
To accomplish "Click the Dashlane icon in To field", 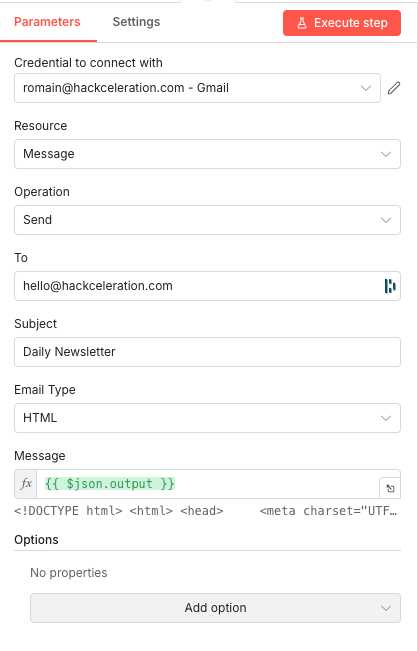I will tap(390, 286).
